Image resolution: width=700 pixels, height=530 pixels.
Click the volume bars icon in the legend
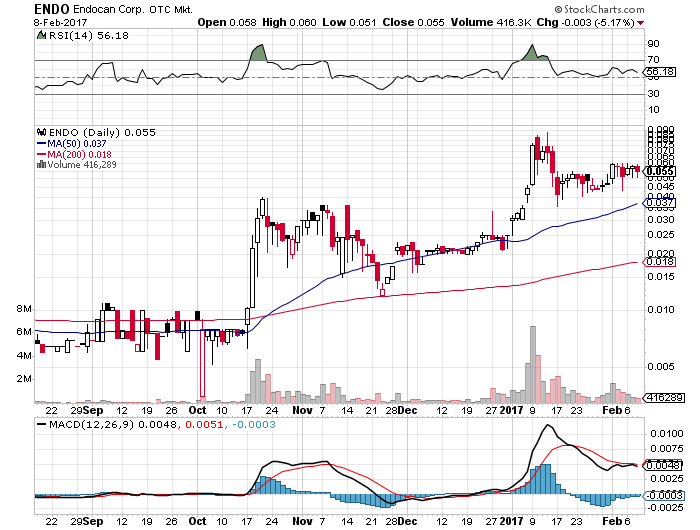pyautogui.click(x=42, y=164)
